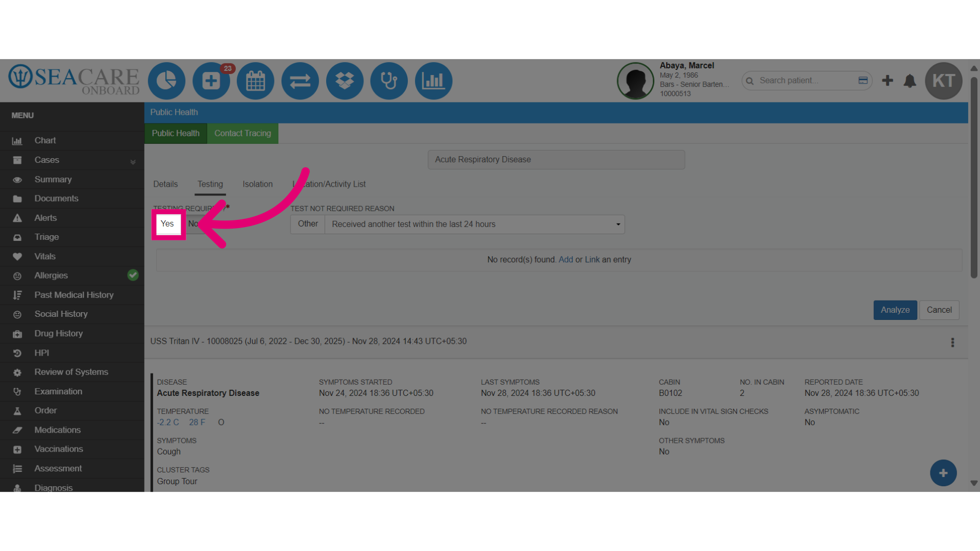Click the -2.2 C temperature link
The height and width of the screenshot is (551, 980).
coord(168,422)
